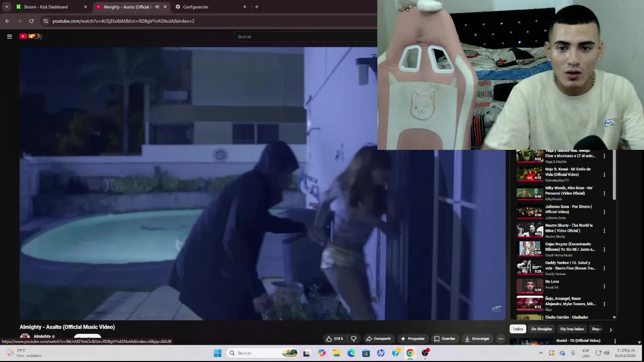This screenshot has height=362, width=644.
Task: Open the No Love thumbnail
Action: click(x=530, y=286)
